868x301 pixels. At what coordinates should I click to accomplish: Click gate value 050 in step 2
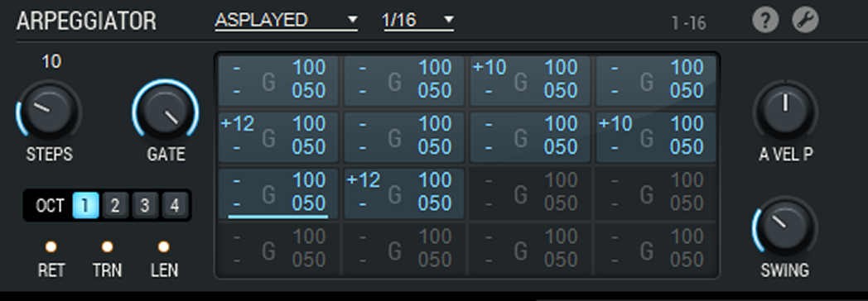(435, 91)
